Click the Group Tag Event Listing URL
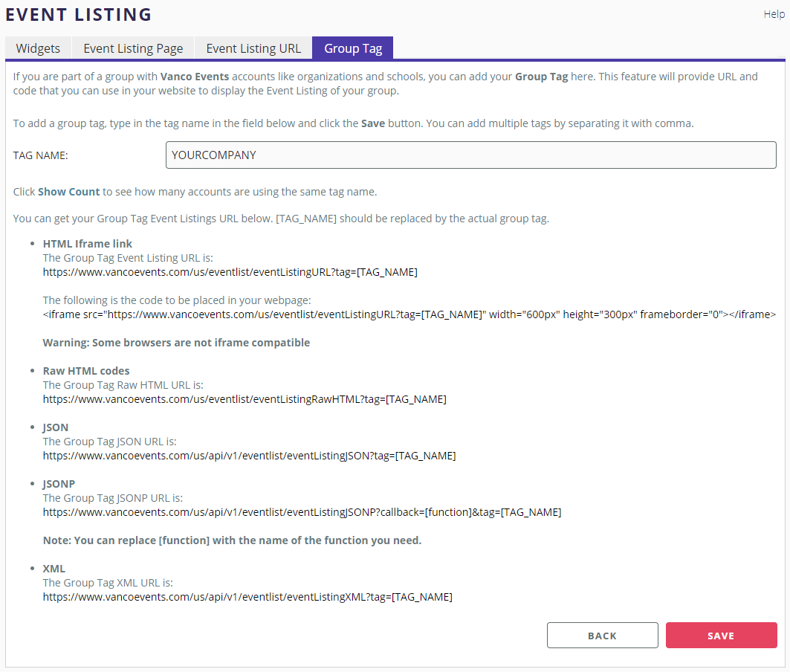Image resolution: width=790 pixels, height=672 pixels. pos(230,272)
